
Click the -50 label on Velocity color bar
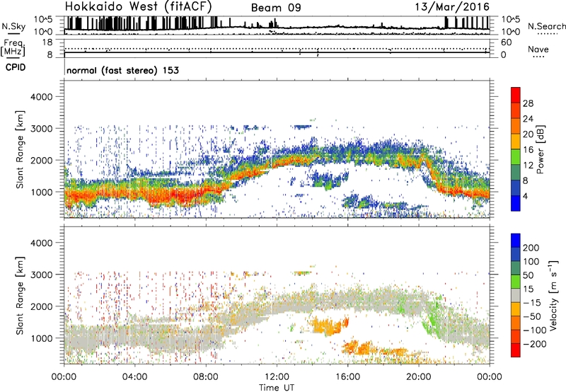coord(532,317)
